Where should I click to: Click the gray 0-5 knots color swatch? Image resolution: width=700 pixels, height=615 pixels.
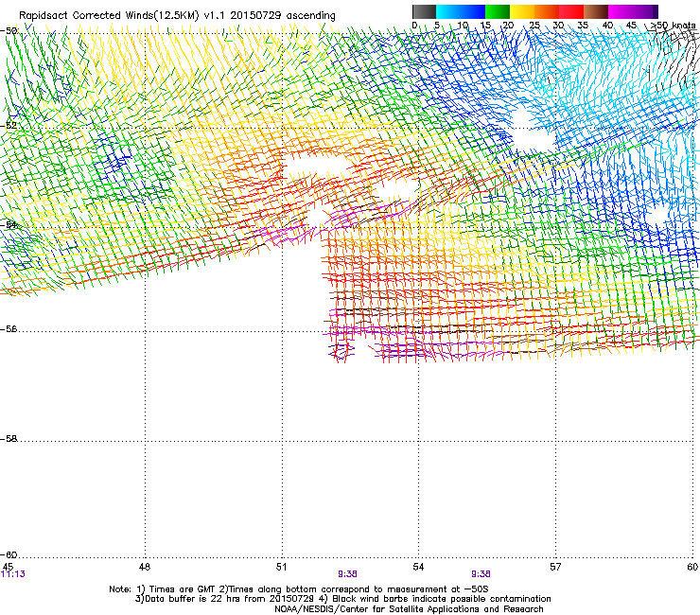point(424,11)
